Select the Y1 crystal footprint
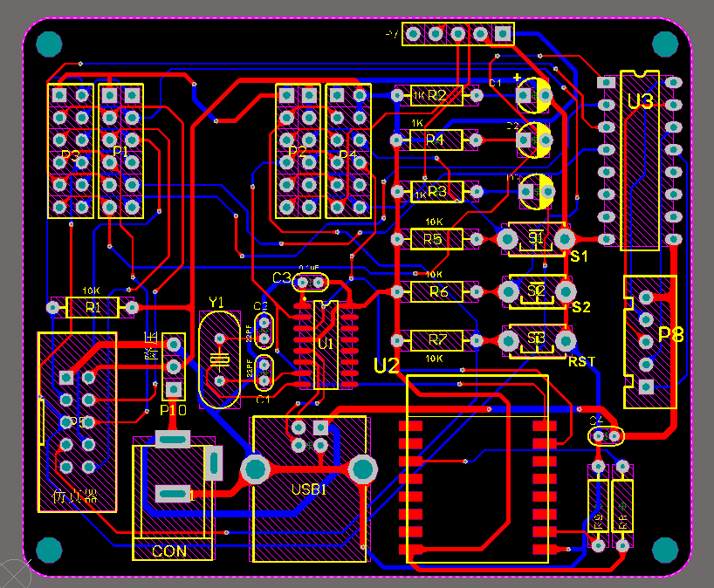Image resolution: width=714 pixels, height=588 pixels. click(219, 359)
